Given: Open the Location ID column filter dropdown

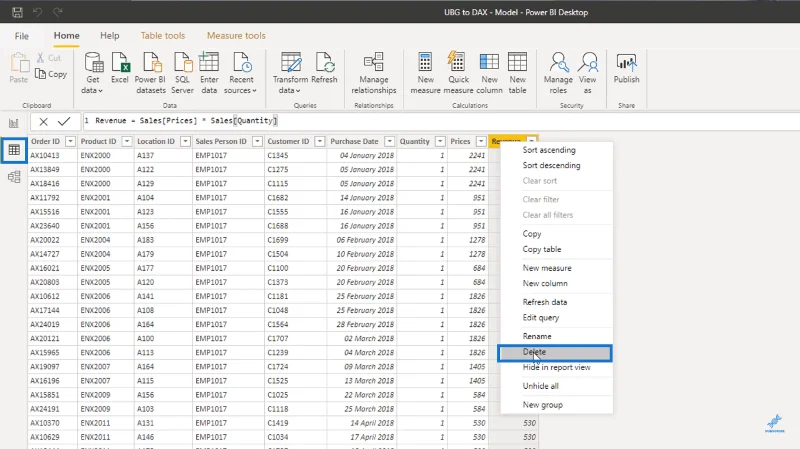Looking at the screenshot, I should [185, 141].
